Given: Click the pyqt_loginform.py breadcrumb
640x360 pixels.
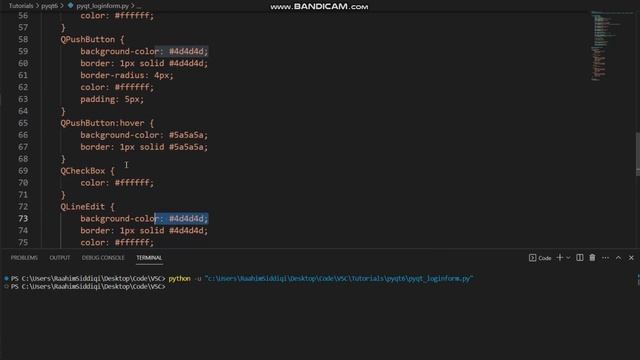Looking at the screenshot, I should [x=102, y=6].
